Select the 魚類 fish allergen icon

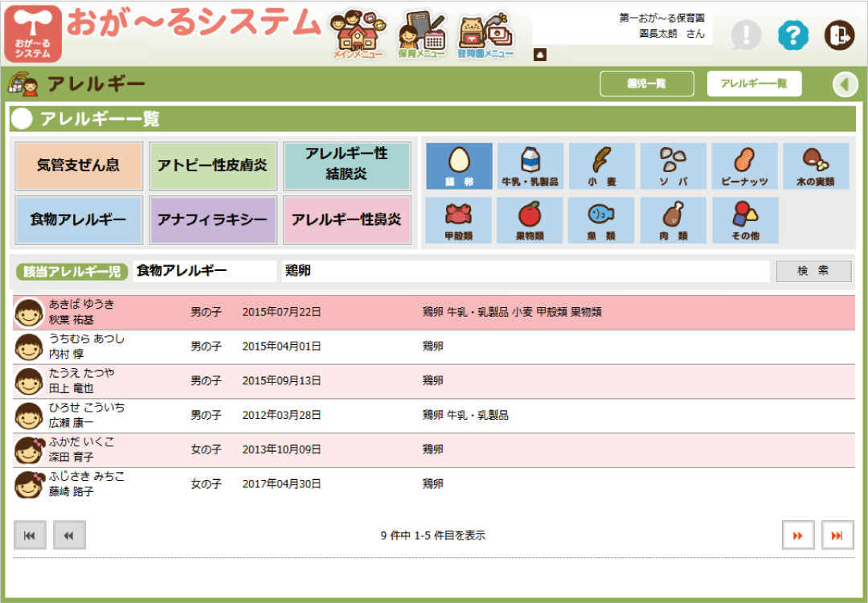(601, 220)
